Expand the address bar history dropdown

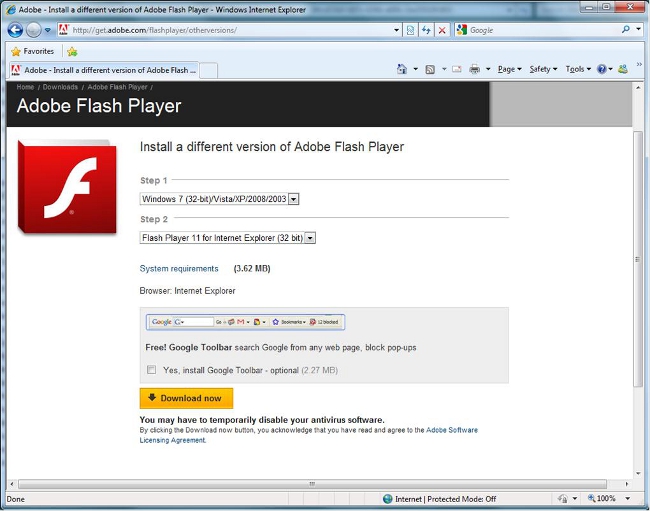[x=396, y=30]
